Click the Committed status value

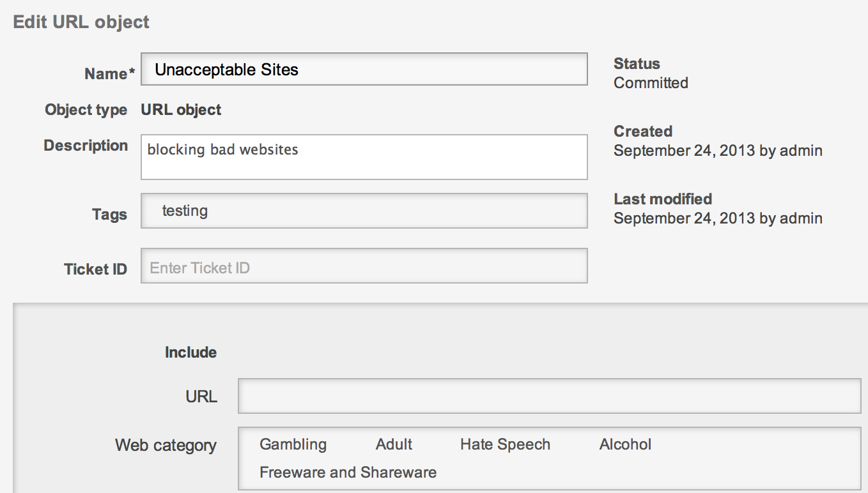(x=651, y=83)
